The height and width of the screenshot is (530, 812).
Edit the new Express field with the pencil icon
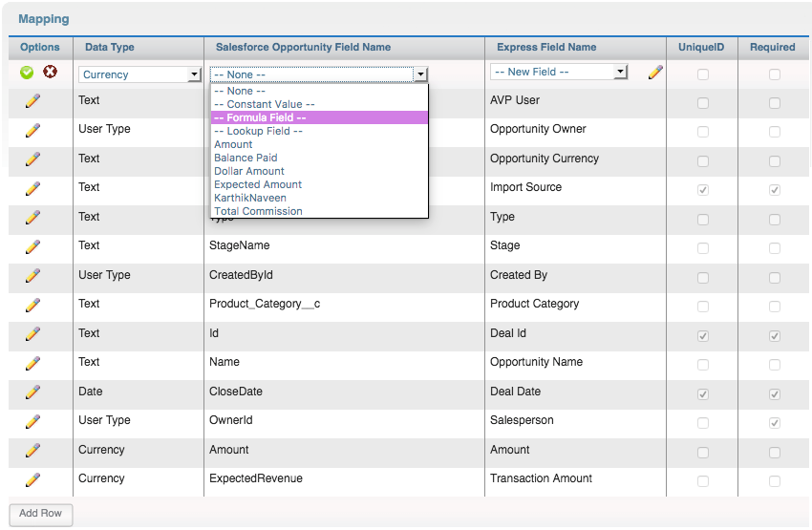point(655,72)
